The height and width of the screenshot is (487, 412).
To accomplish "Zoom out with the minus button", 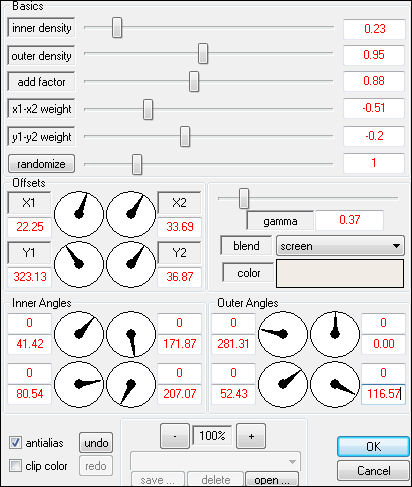I will [x=175, y=436].
